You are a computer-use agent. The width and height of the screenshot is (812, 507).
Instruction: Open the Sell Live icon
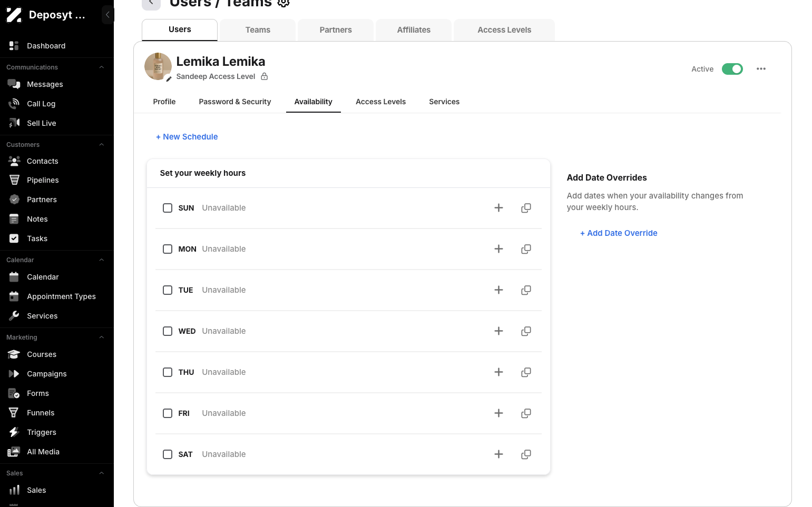pos(14,123)
